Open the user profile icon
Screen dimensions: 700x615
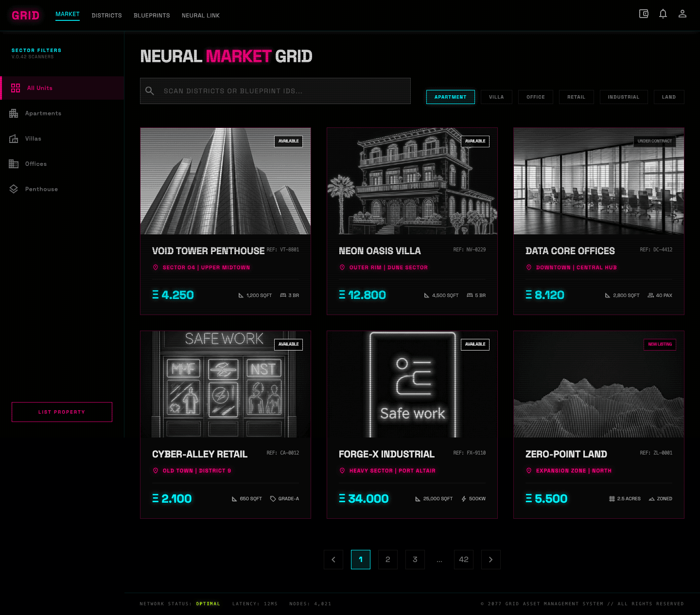pyautogui.click(x=682, y=14)
